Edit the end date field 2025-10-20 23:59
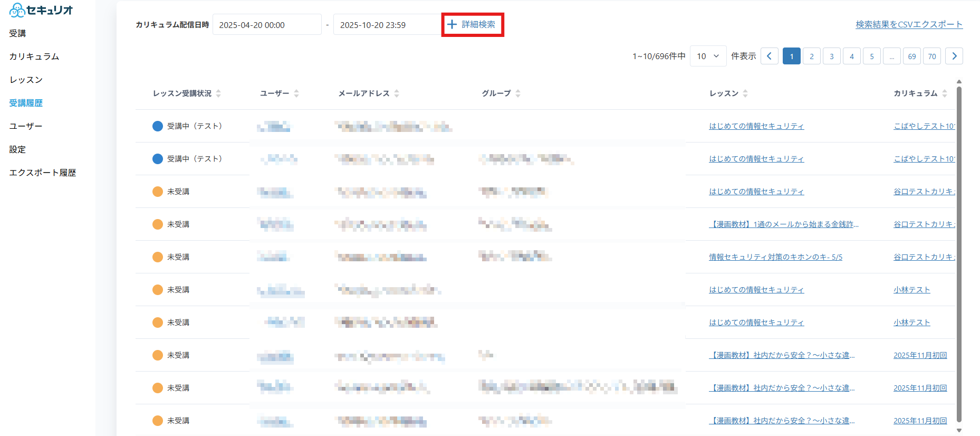 (388, 25)
